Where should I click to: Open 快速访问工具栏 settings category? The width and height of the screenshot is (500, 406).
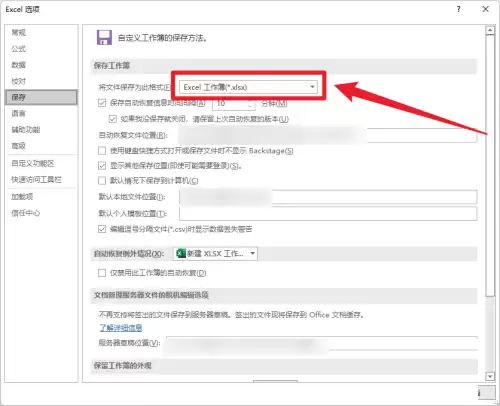(x=36, y=180)
